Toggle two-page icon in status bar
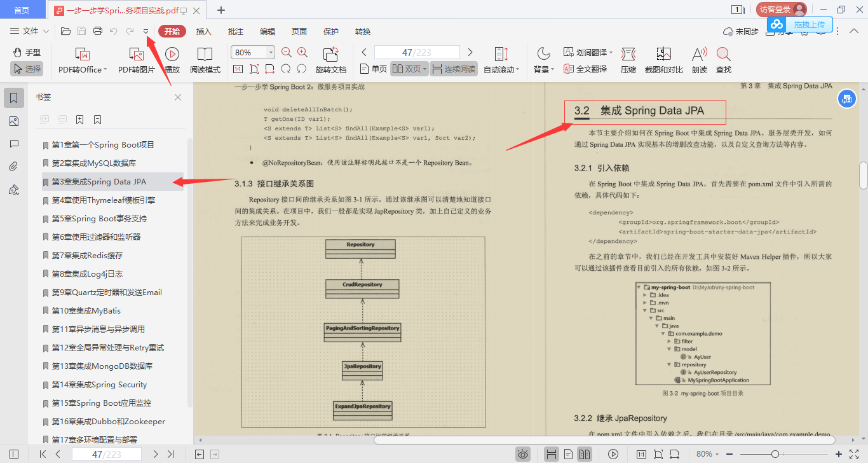This screenshot has width=868, height=463. click(x=585, y=454)
